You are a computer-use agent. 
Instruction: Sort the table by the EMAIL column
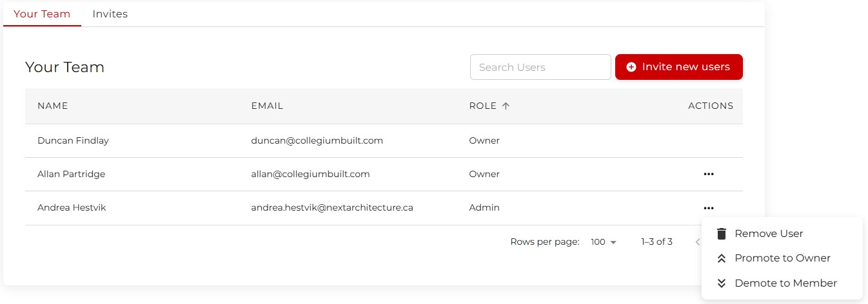(267, 106)
